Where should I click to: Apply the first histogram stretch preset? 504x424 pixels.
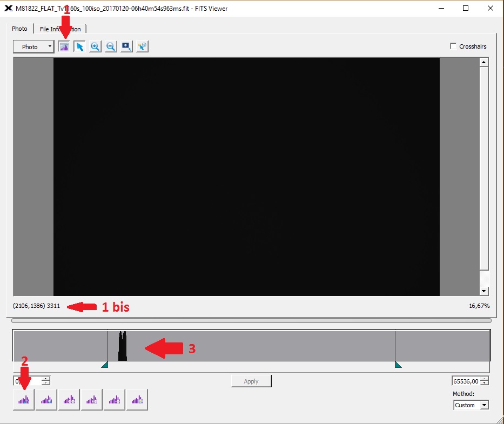tap(24, 400)
